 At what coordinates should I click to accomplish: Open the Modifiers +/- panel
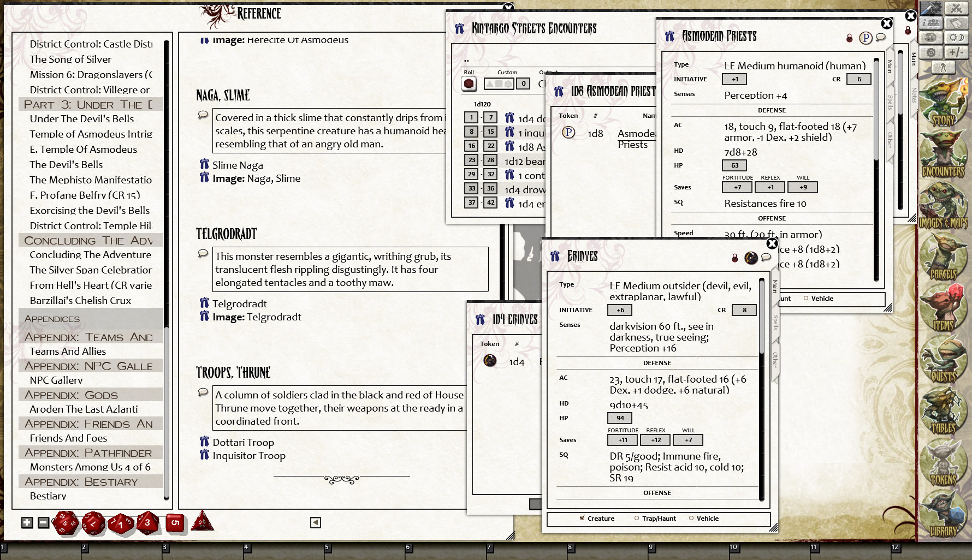click(956, 52)
